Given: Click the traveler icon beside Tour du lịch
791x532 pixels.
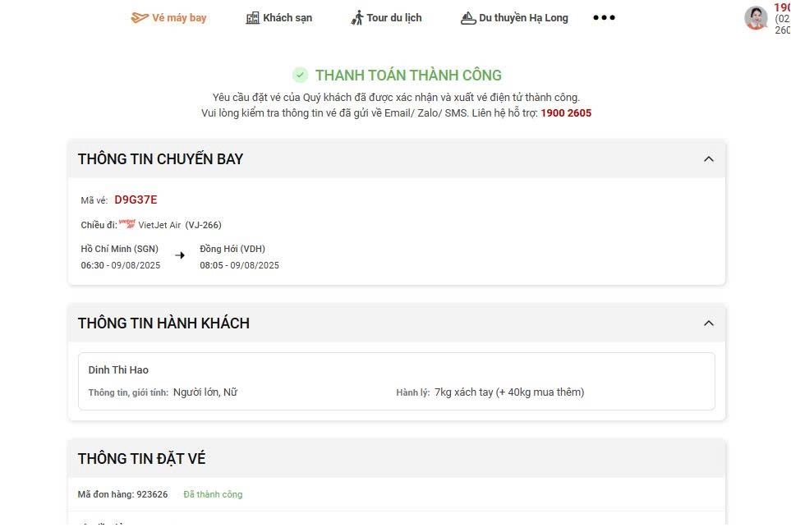Looking at the screenshot, I should [x=357, y=17].
